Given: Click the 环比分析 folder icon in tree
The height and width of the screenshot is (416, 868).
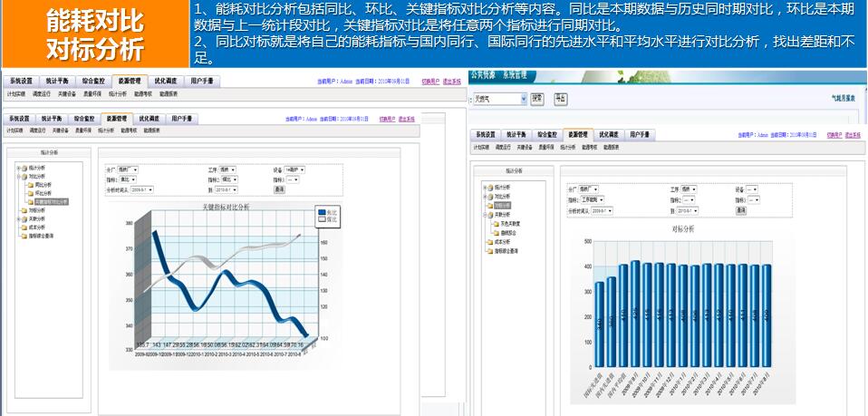Looking at the screenshot, I should click(30, 192).
